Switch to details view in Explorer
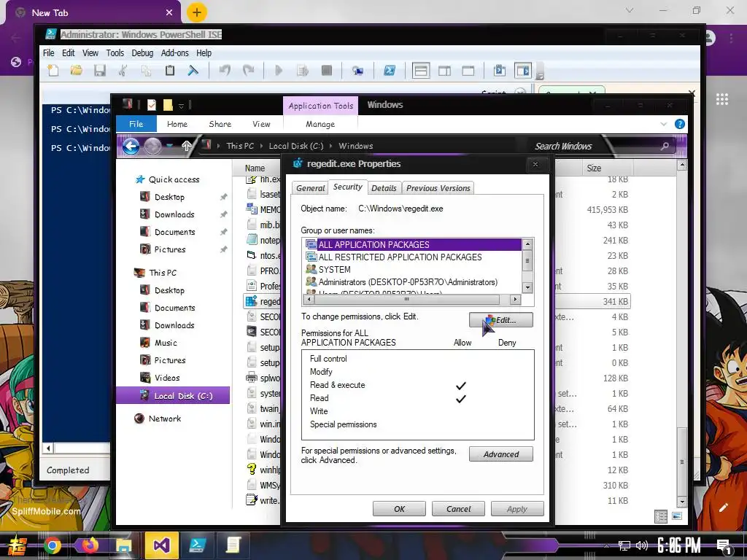The height and width of the screenshot is (560, 747). click(661, 517)
